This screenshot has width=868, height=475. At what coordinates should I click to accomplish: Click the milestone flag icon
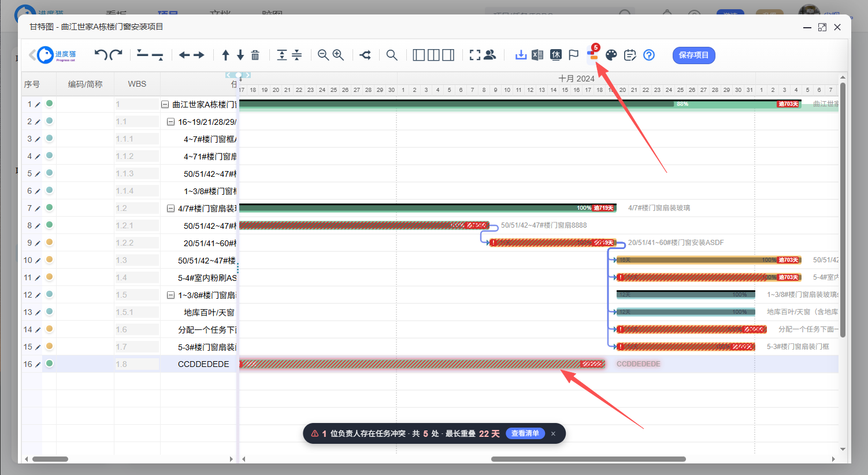click(573, 55)
